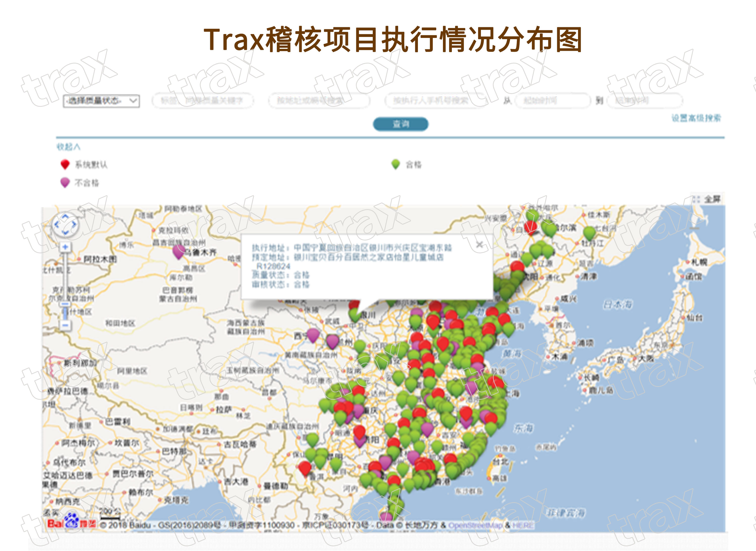Collapse the legend with 收起
Image resolution: width=756 pixels, height=551 pixels.
point(68,147)
